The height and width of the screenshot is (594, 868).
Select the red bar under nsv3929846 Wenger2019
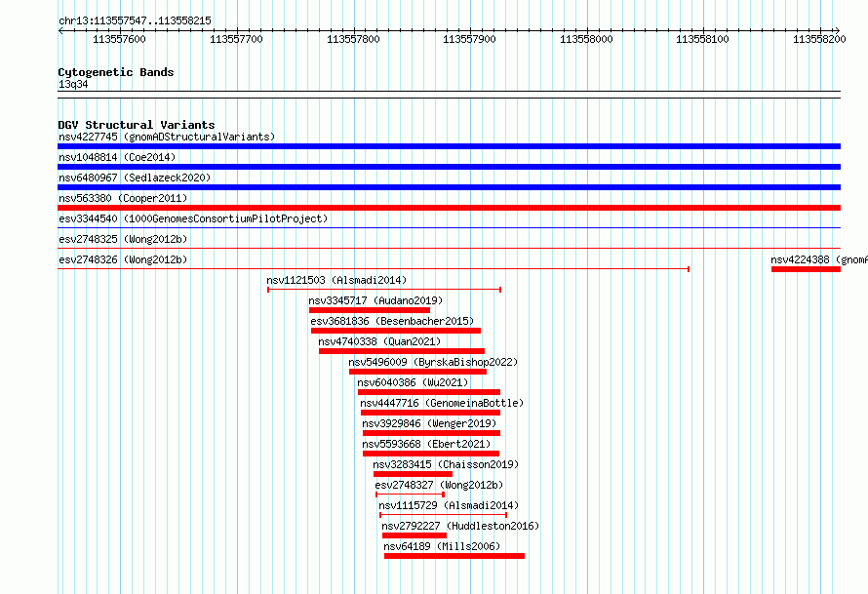click(432, 433)
